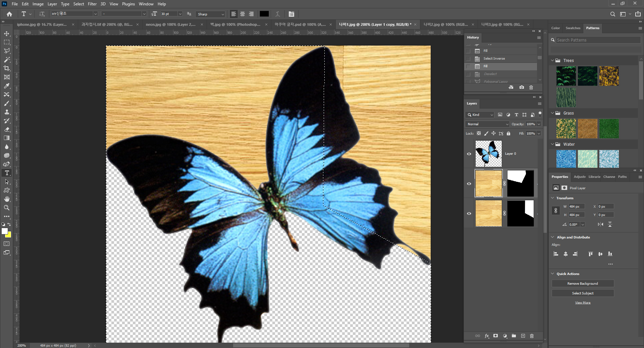Open the layer filter Kind dropdown
The image size is (644, 348).
click(x=480, y=115)
